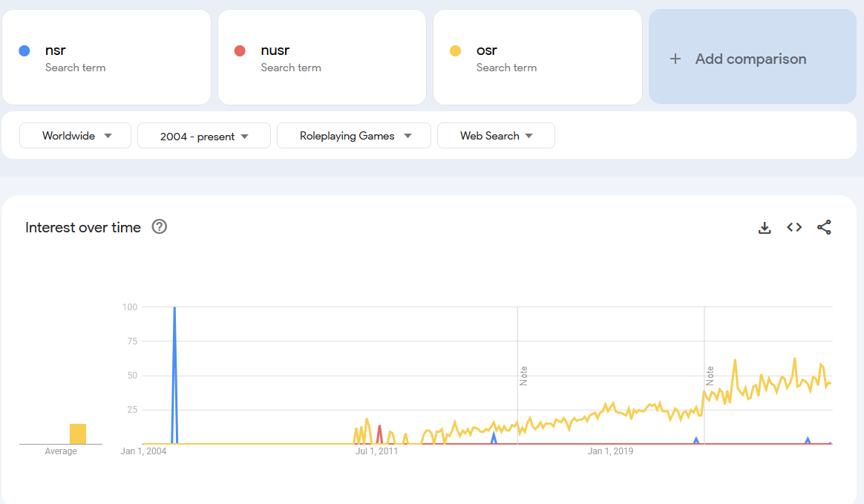The height and width of the screenshot is (504, 864).
Task: Click the blue nsr spike near 2004
Action: pyautogui.click(x=174, y=375)
